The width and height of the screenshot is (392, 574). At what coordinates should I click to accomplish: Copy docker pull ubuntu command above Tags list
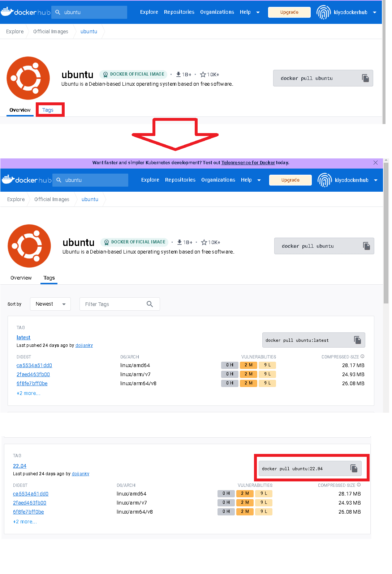tap(367, 246)
